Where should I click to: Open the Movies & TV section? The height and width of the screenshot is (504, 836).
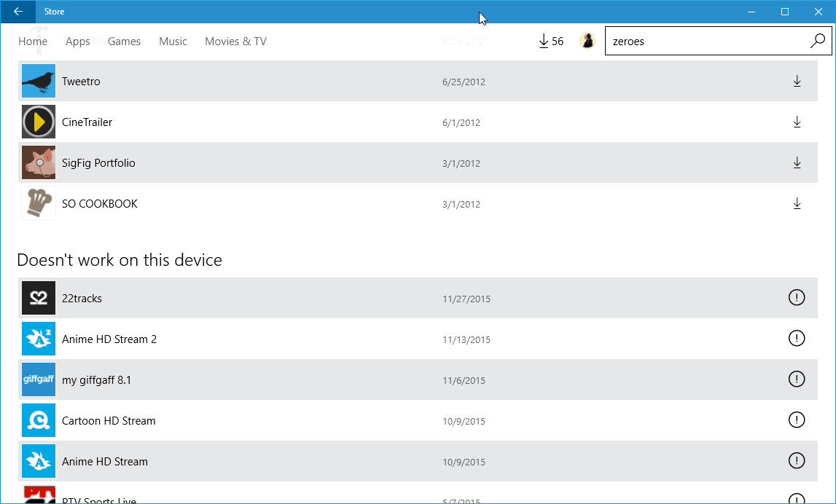coord(235,41)
